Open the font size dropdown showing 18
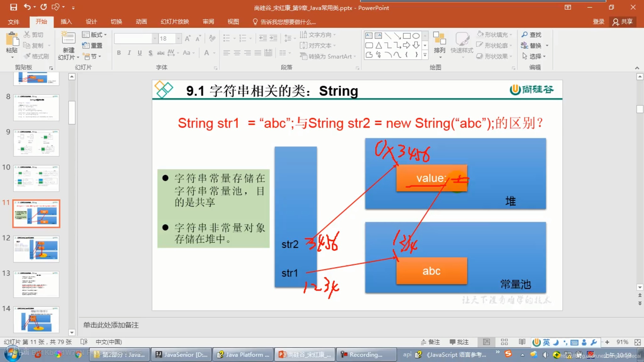 (179, 38)
